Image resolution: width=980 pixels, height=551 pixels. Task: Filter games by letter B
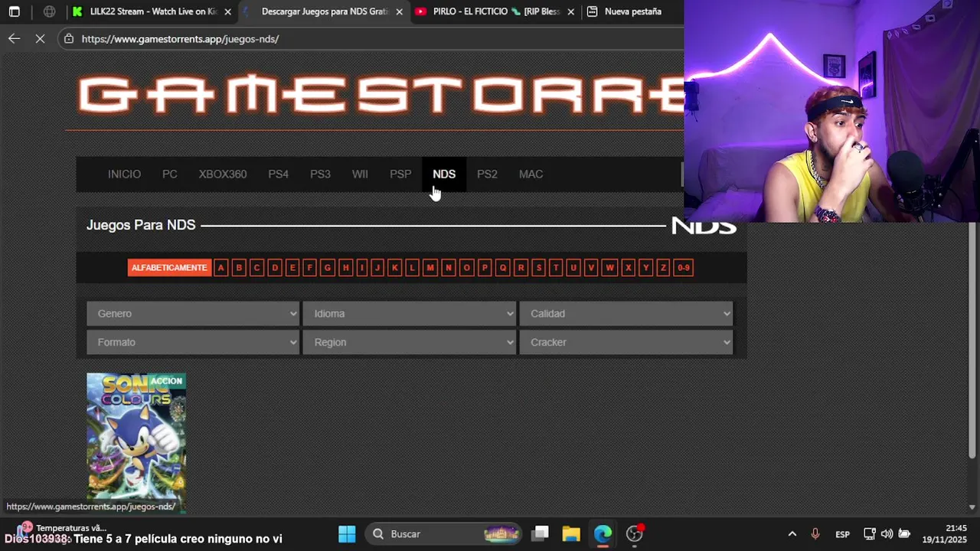pos(239,267)
